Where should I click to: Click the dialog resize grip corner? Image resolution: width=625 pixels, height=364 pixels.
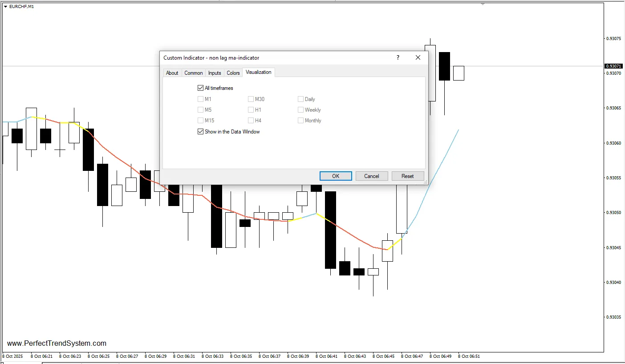(x=425, y=182)
